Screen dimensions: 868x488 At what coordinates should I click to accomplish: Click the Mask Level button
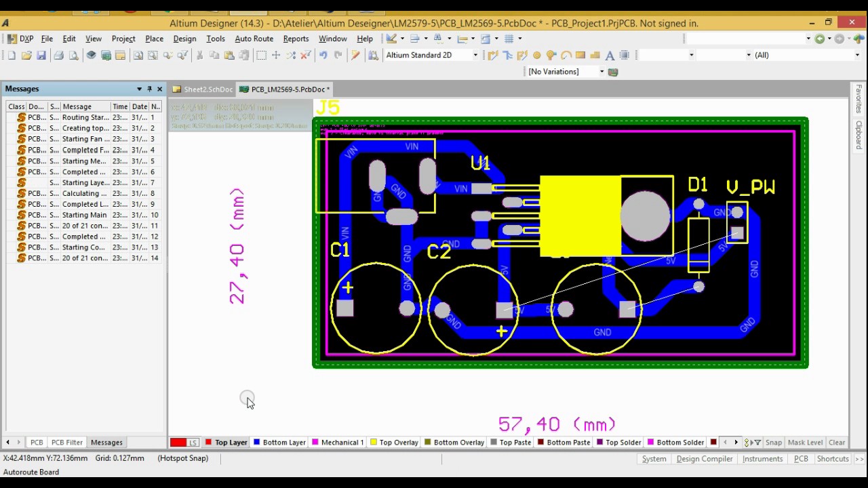(805, 443)
